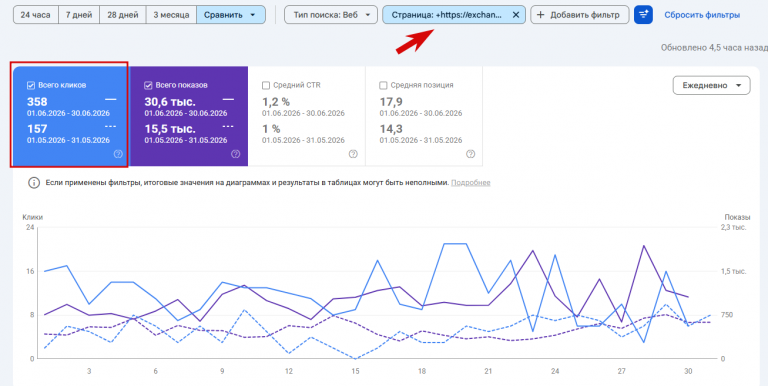
Task: Click plus icon in Добавить фильтр
Action: click(x=541, y=15)
